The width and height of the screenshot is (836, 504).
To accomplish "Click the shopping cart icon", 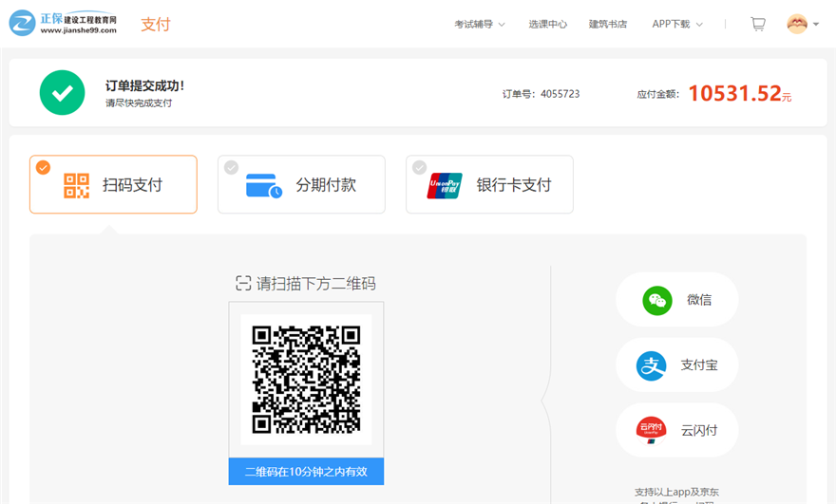I will click(x=757, y=24).
